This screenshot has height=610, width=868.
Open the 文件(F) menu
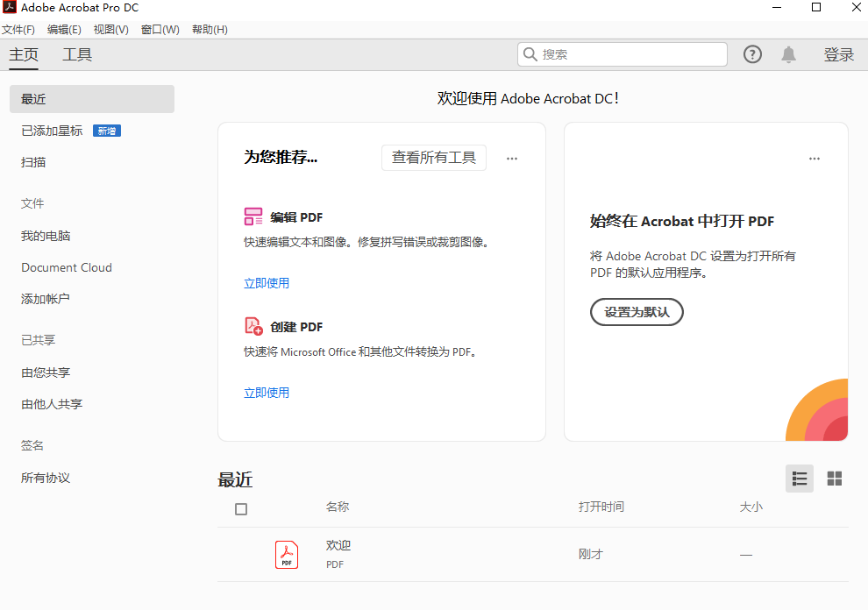(x=18, y=30)
